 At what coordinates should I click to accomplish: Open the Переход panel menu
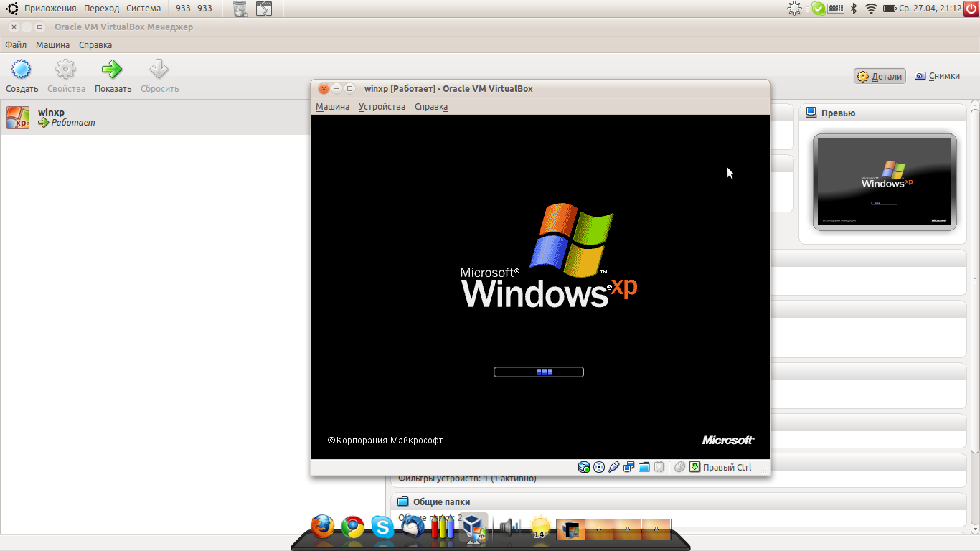tap(101, 9)
